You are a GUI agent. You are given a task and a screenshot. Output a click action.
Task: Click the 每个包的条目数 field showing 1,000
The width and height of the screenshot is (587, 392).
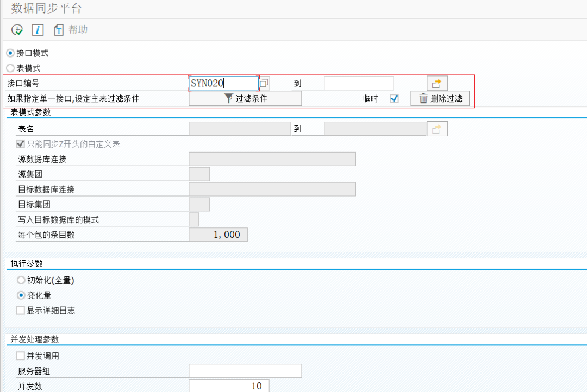218,235
